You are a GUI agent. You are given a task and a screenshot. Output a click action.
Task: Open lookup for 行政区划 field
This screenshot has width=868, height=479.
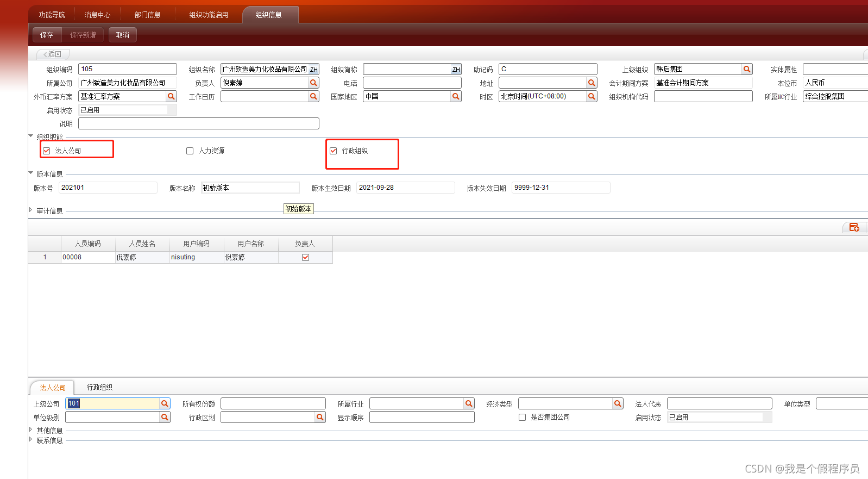tap(320, 417)
